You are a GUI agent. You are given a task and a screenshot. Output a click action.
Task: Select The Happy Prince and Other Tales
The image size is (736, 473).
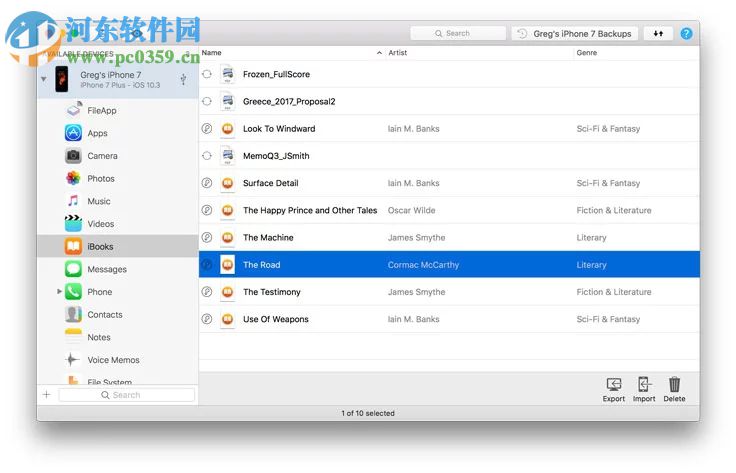310,210
